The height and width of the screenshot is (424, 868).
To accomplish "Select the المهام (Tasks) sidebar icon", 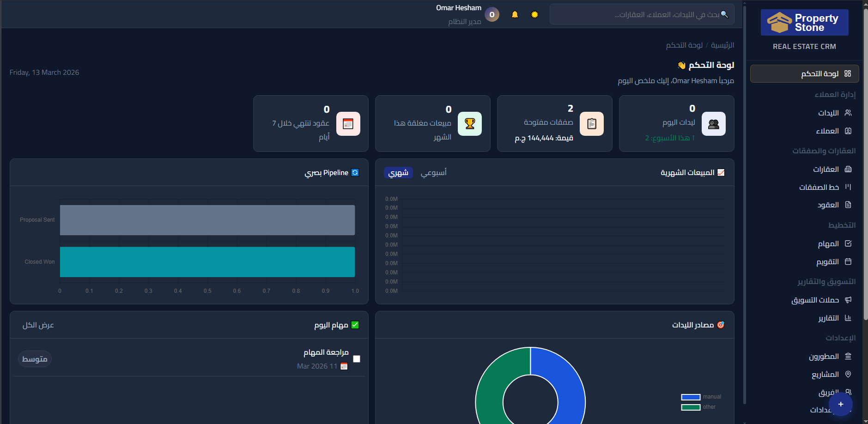I will 849,243.
